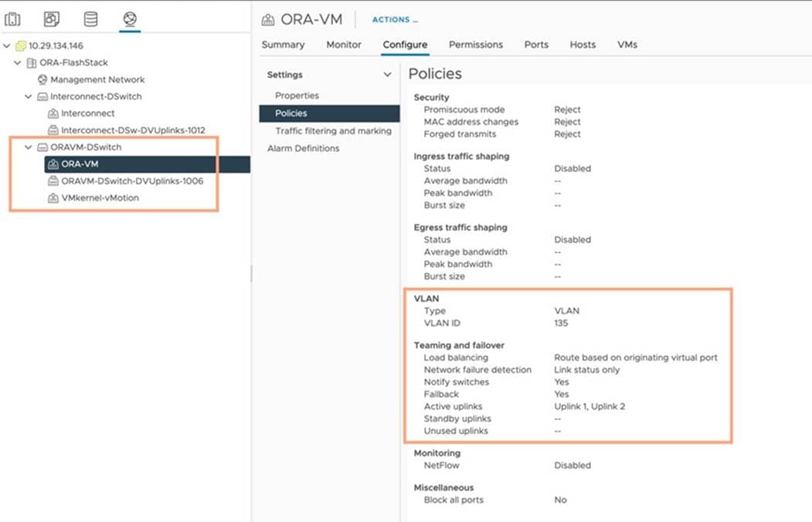The image size is (812, 522).
Task: Select the Configure tab
Action: (x=405, y=45)
